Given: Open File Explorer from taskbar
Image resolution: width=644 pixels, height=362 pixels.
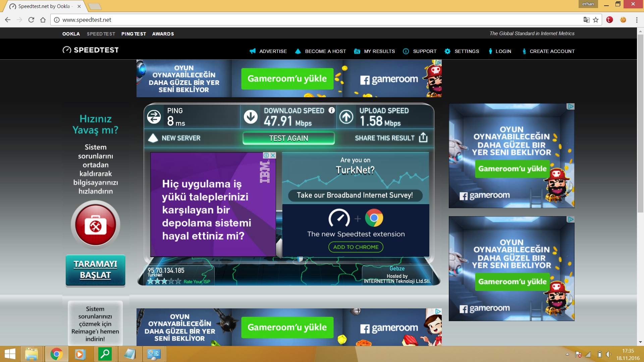Looking at the screenshot, I should click(x=32, y=354).
